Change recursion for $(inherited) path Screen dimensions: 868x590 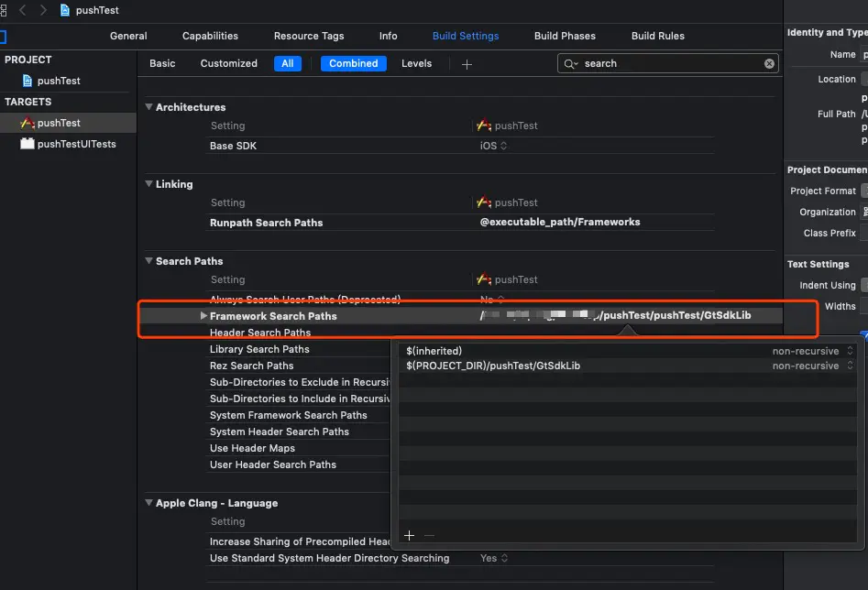pyautogui.click(x=813, y=351)
